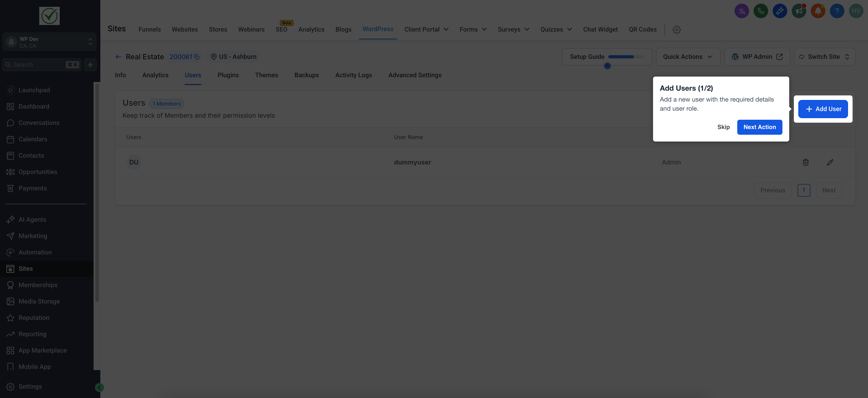Image resolution: width=868 pixels, height=398 pixels.
Task: Click the lightning quick actions icon by Search
Action: [x=90, y=65]
